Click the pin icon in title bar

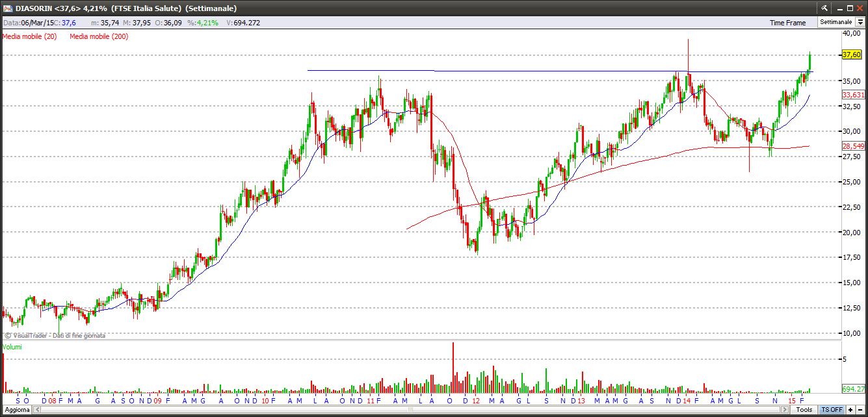pos(824,8)
